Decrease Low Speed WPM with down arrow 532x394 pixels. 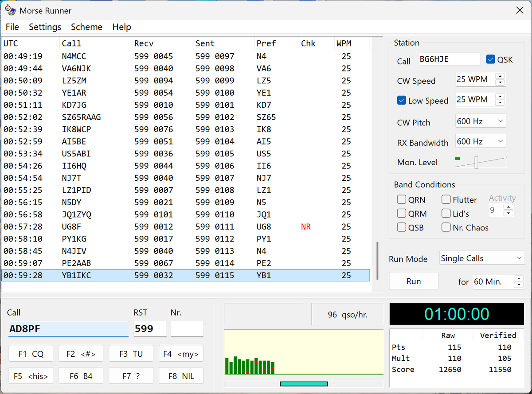[x=500, y=102]
